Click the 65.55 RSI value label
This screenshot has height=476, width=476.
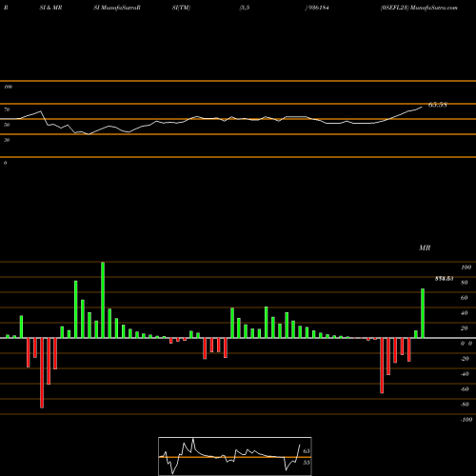click(x=438, y=105)
